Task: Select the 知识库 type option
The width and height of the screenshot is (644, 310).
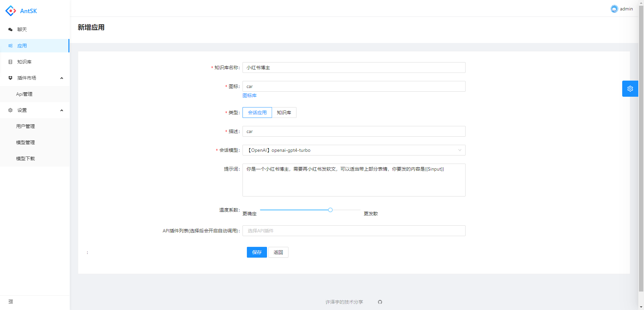Action: [x=284, y=113]
